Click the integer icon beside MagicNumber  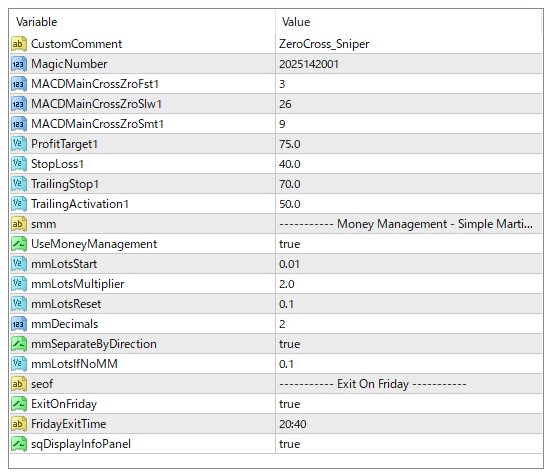coord(19,64)
